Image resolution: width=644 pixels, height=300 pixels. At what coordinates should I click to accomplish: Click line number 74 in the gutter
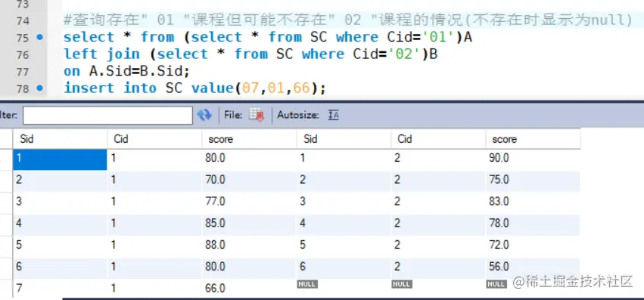point(22,20)
